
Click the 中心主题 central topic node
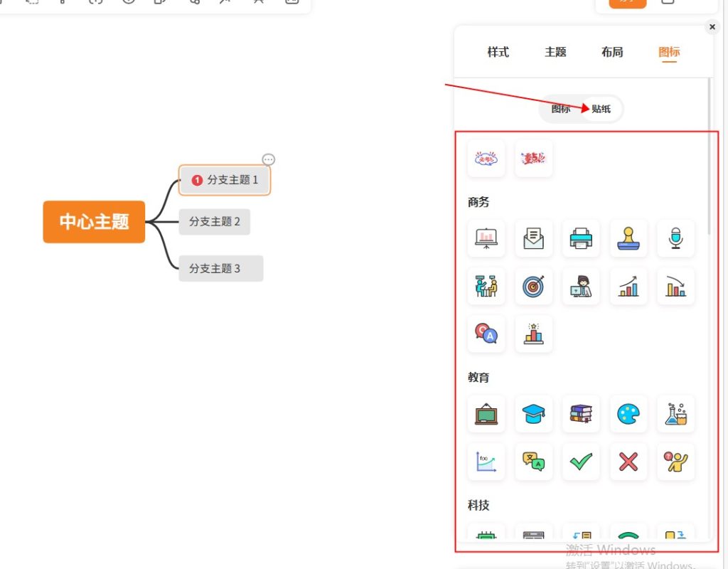(x=94, y=222)
